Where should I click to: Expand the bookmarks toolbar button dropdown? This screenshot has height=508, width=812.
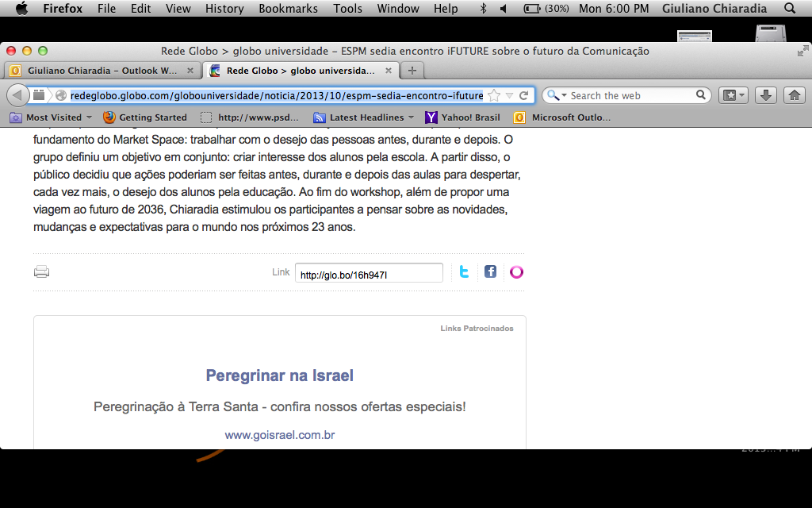coord(733,95)
